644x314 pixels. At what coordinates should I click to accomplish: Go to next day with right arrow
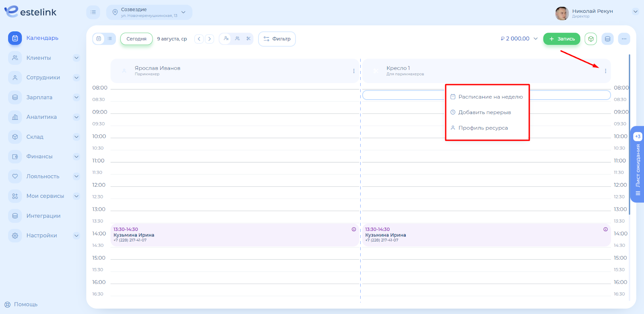tap(209, 39)
